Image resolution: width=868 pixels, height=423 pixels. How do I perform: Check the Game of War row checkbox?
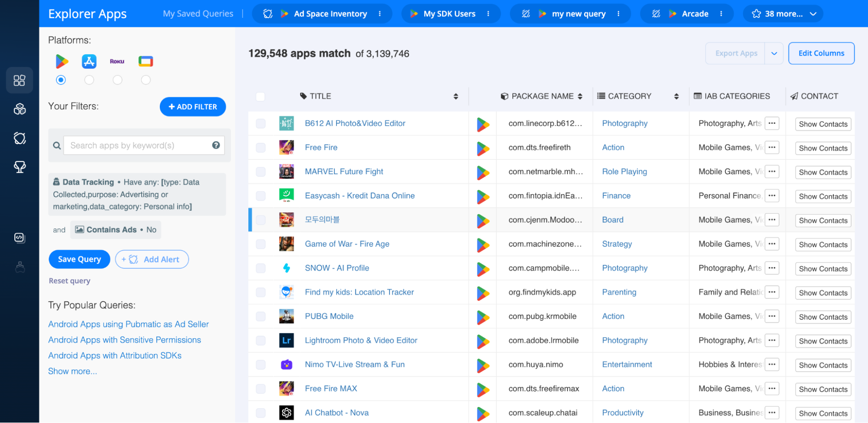261,244
